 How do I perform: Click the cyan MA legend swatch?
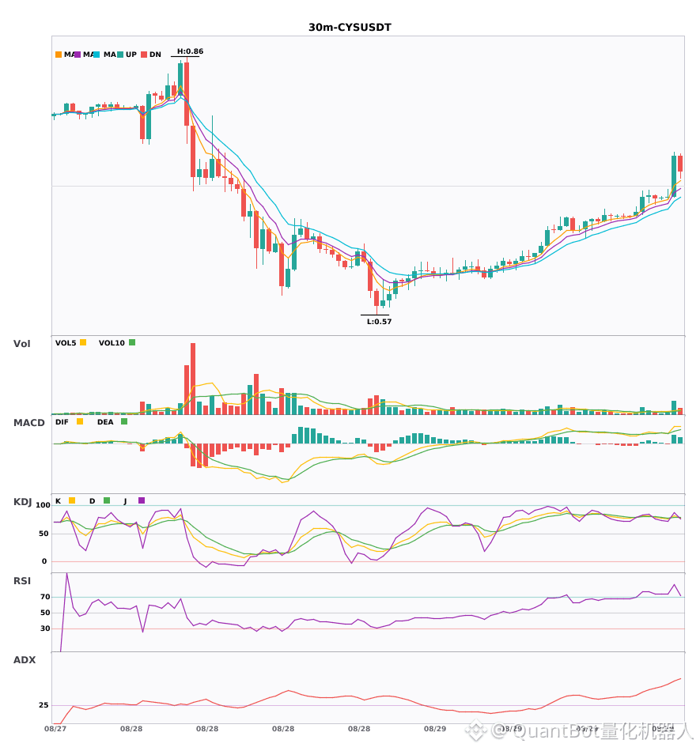(96, 55)
